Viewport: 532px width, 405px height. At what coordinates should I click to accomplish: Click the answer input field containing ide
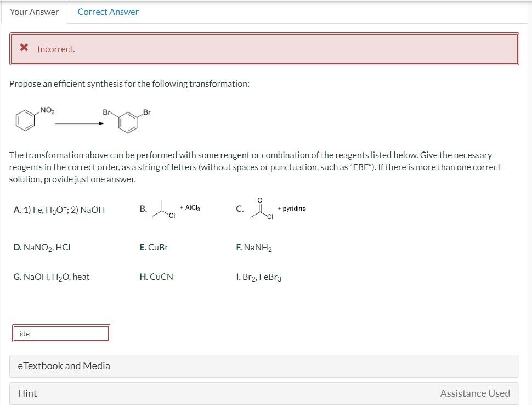click(x=60, y=333)
